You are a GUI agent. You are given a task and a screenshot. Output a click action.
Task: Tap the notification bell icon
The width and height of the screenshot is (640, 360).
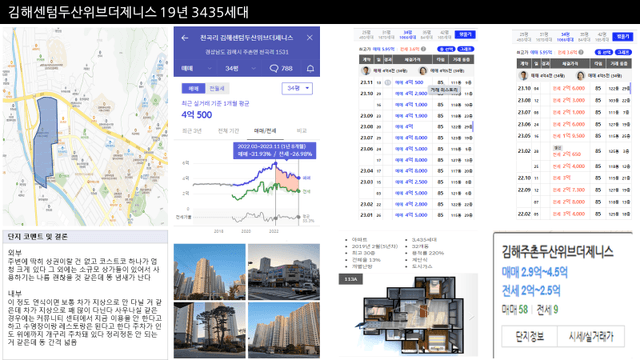pyautogui.click(x=311, y=68)
